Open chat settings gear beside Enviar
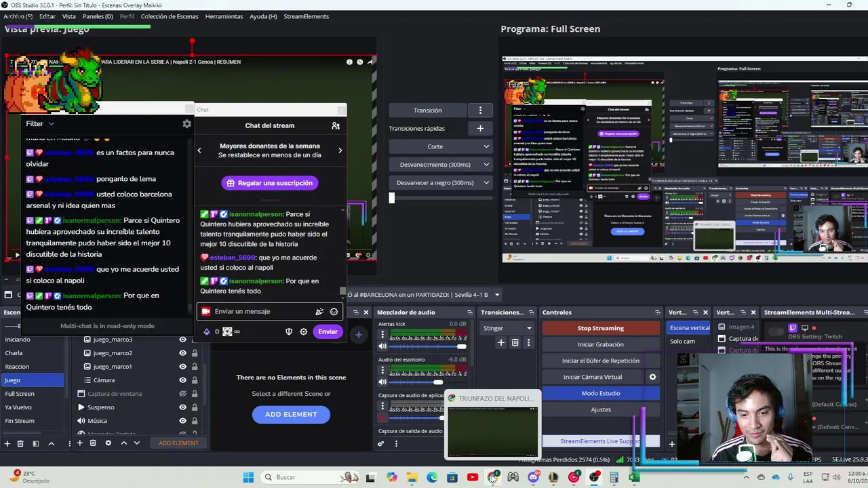Viewport: 868px width, 488px height. [x=303, y=331]
